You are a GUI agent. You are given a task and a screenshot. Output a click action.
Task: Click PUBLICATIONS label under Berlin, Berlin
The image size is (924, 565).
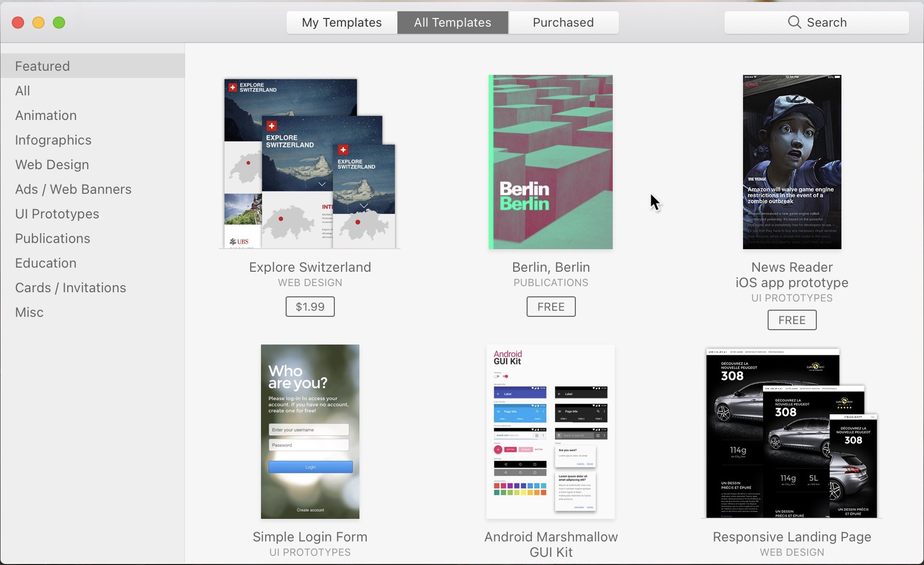pyautogui.click(x=551, y=282)
